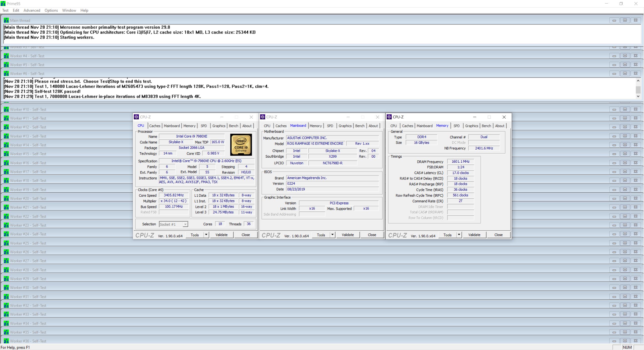Image resolution: width=644 pixels, height=350 pixels.
Task: Click the CPU-Z title icon of the Mainboard window
Action: [x=263, y=117]
